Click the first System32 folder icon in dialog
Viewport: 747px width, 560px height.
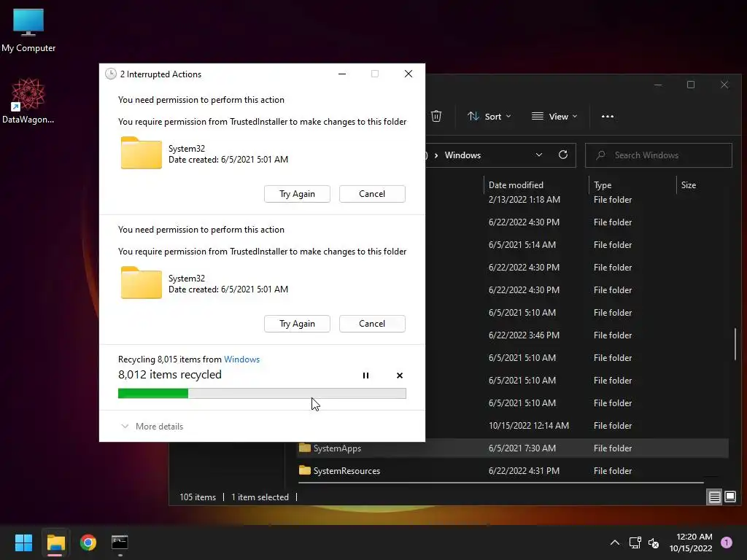coord(141,153)
